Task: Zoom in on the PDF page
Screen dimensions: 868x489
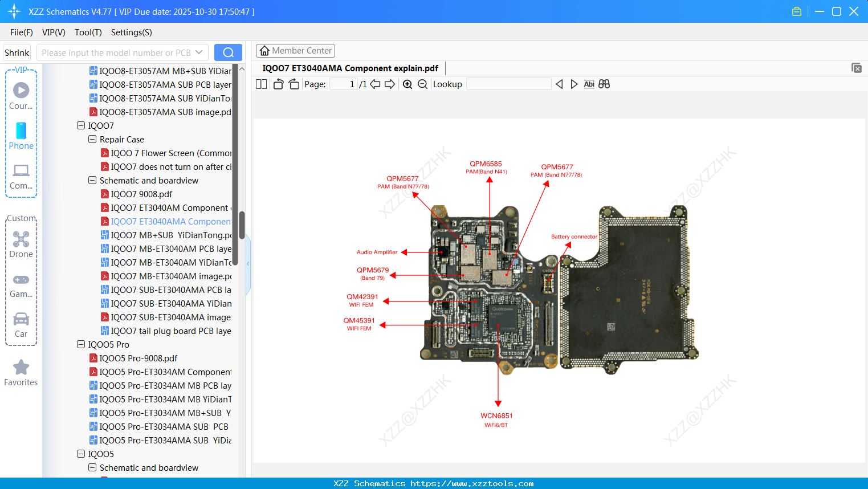Action: point(407,84)
